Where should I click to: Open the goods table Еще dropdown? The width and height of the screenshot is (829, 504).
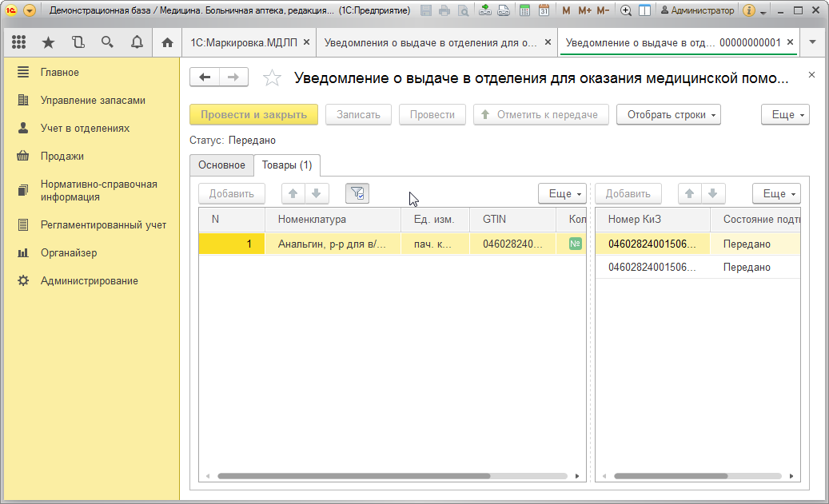pos(563,194)
